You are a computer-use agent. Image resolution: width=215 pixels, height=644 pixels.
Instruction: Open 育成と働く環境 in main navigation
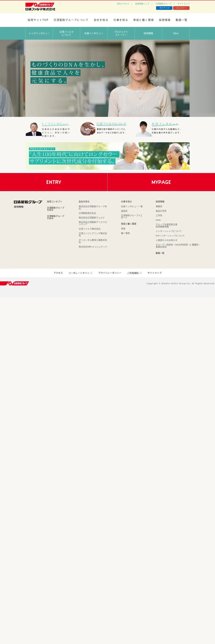click(143, 20)
